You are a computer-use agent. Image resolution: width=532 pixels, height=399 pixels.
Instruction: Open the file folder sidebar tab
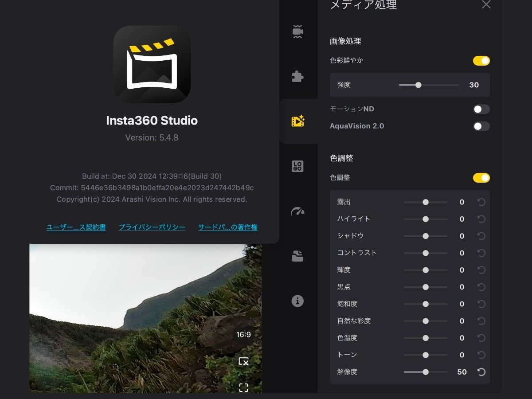[298, 256]
